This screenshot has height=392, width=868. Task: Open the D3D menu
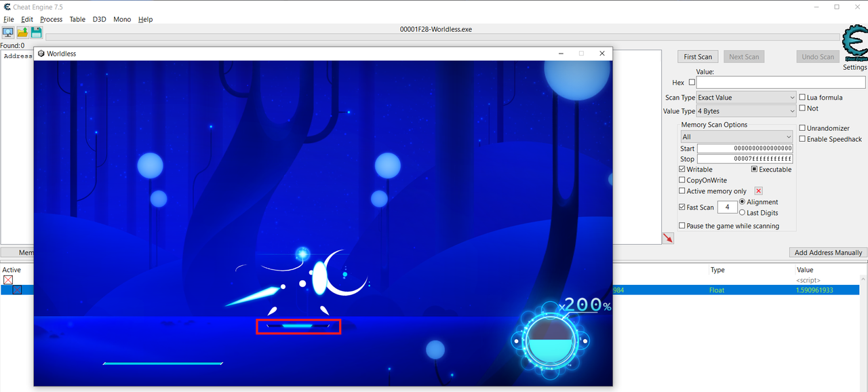click(100, 20)
